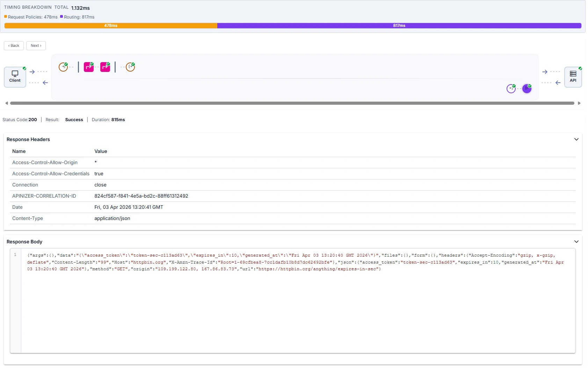Image resolution: width=588 pixels, height=368 pixels.
Task: Click the Name column header
Action: tap(19, 151)
